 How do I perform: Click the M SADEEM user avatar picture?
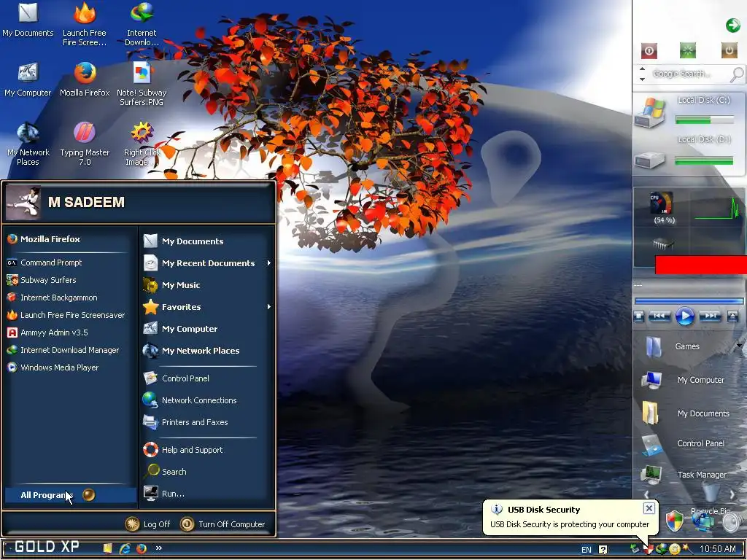coord(23,203)
